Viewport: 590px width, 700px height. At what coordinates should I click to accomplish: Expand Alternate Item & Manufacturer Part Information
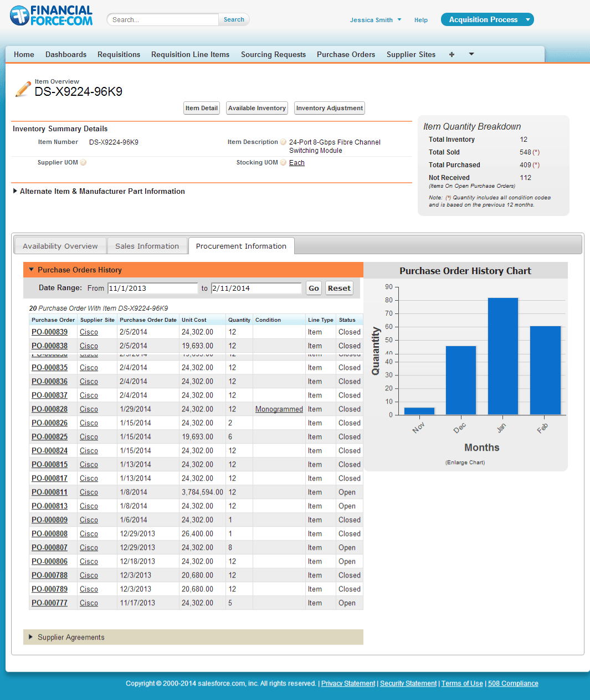pos(14,191)
